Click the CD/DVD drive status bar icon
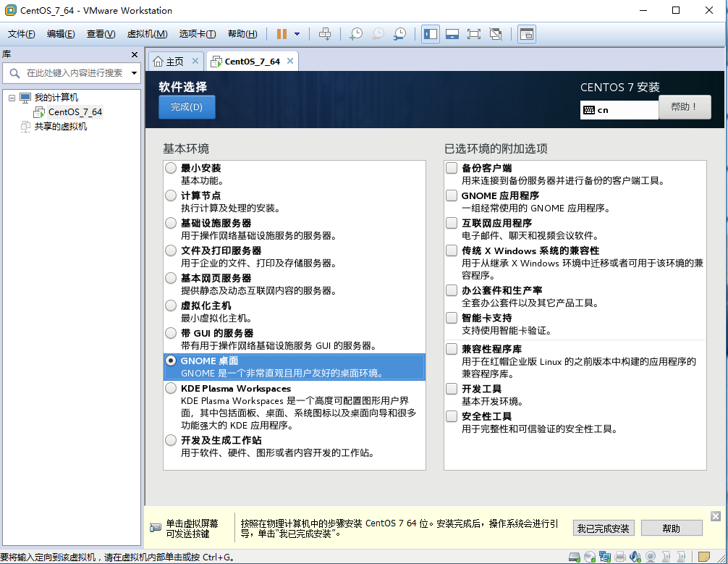 click(590, 557)
